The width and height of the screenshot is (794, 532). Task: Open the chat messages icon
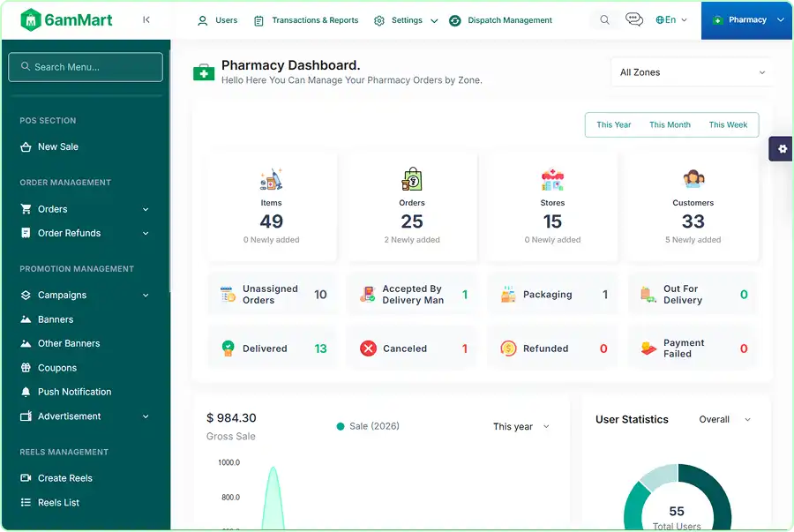(634, 19)
